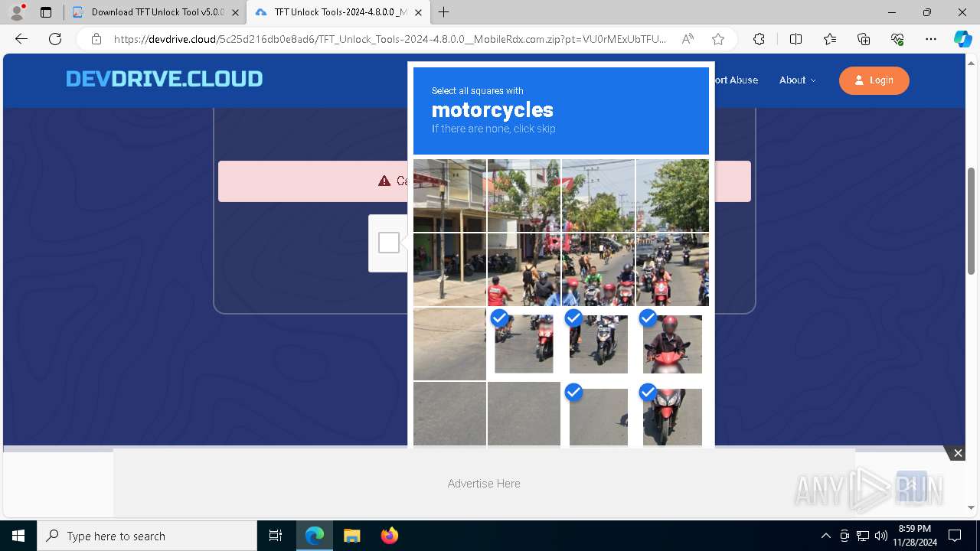This screenshot has height=551, width=980.
Task: Open tab actions menu
Action: (x=46, y=12)
